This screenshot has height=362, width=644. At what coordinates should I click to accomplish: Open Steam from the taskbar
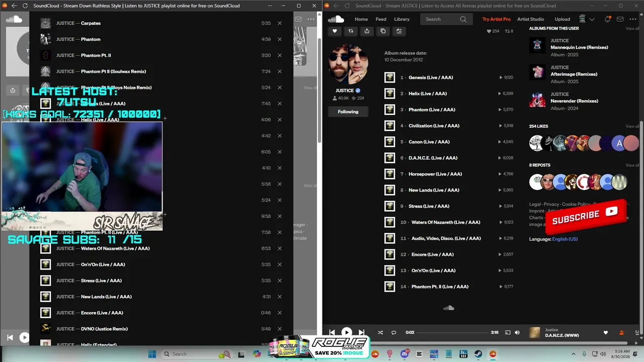pyautogui.click(x=478, y=354)
